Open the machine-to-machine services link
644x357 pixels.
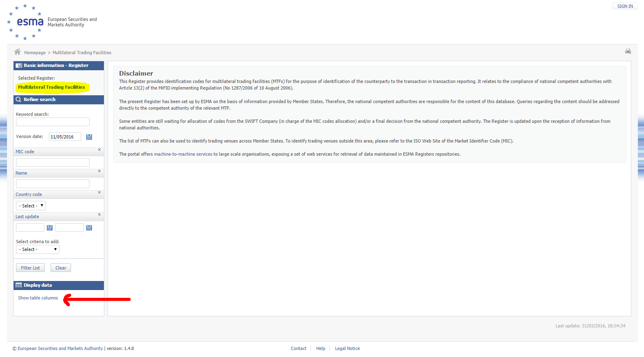pyautogui.click(x=183, y=154)
